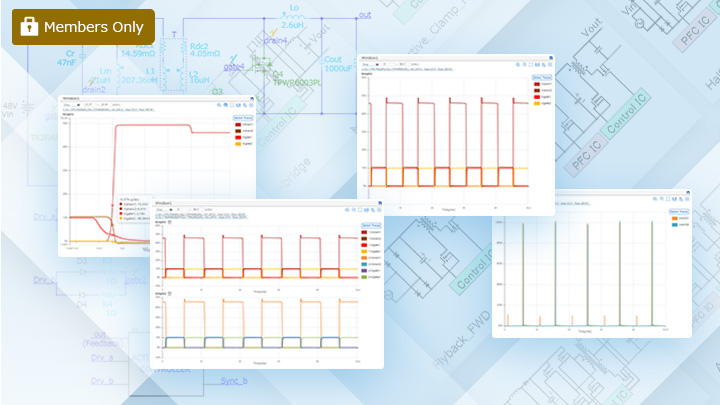Open the result file link in four-trace pulse window

(x=407, y=69)
